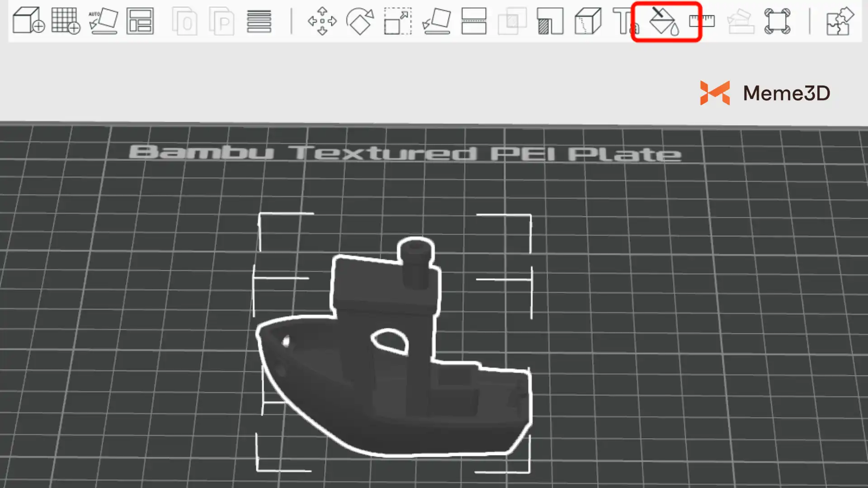Select the Rotate tool
Screen dimensions: 868x488
tap(360, 21)
